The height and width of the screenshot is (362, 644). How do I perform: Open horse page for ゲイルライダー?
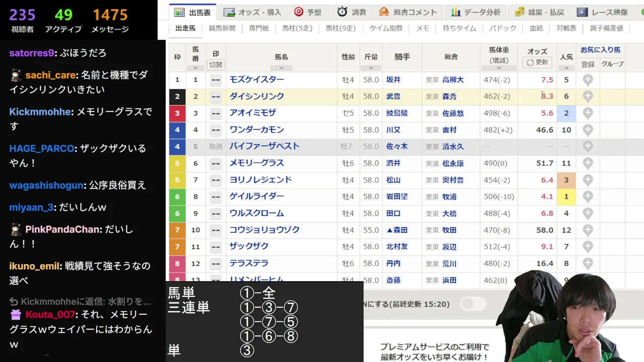257,196
